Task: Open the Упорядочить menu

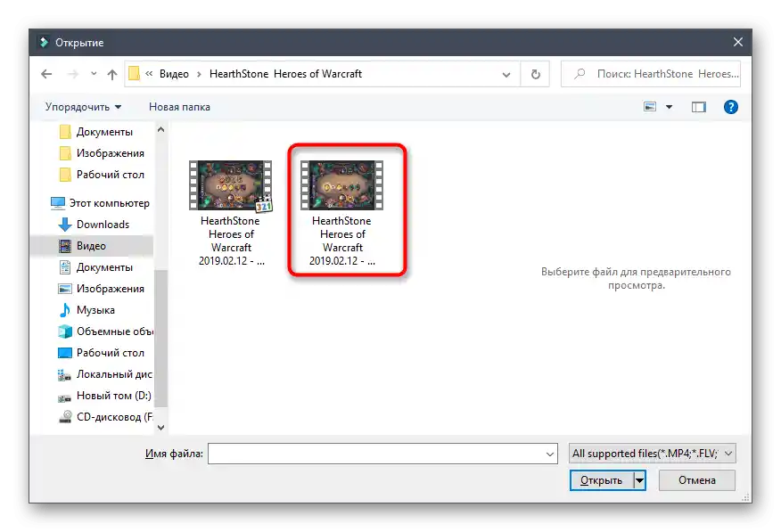Action: coord(83,107)
